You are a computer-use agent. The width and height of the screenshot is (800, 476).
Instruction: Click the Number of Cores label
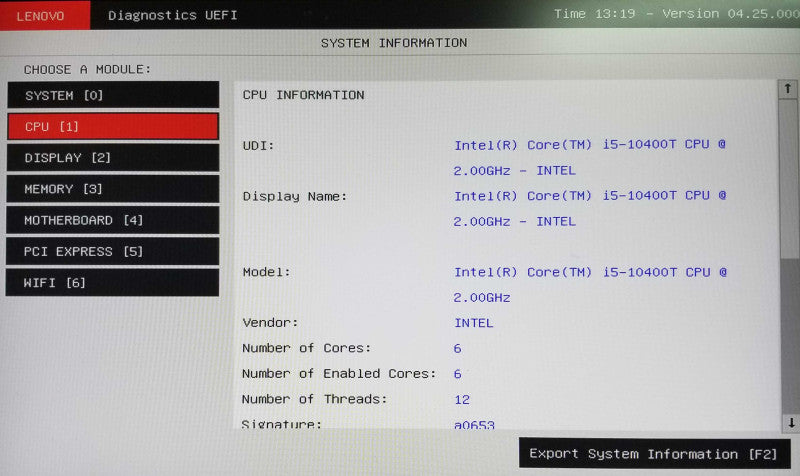coord(306,348)
